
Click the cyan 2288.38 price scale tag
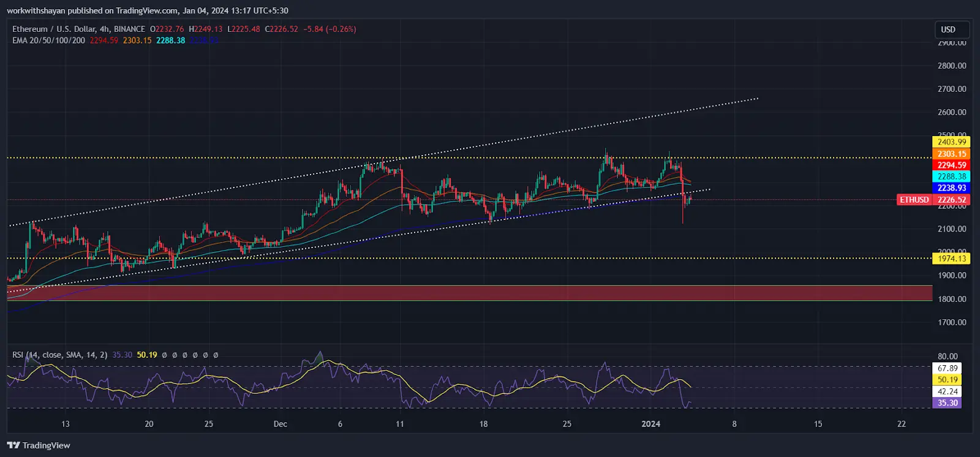(x=951, y=176)
